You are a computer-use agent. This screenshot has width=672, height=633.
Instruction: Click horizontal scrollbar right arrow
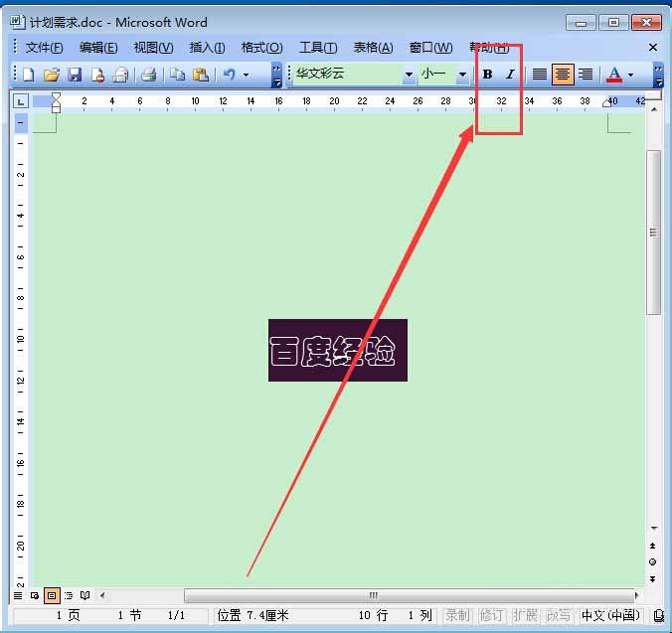point(637,595)
